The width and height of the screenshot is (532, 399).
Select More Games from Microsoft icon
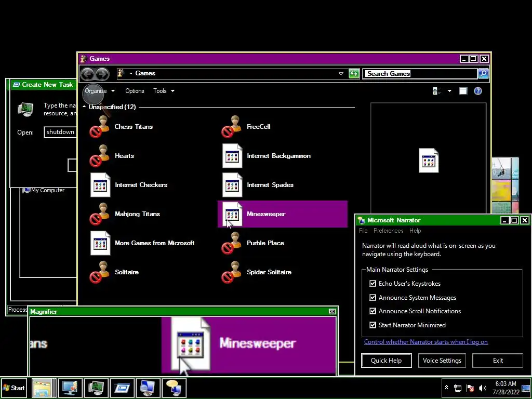coord(100,243)
